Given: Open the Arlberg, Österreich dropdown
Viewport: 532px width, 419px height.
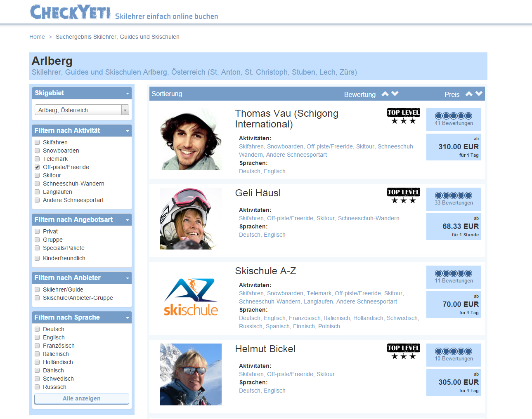Looking at the screenshot, I should (82, 110).
